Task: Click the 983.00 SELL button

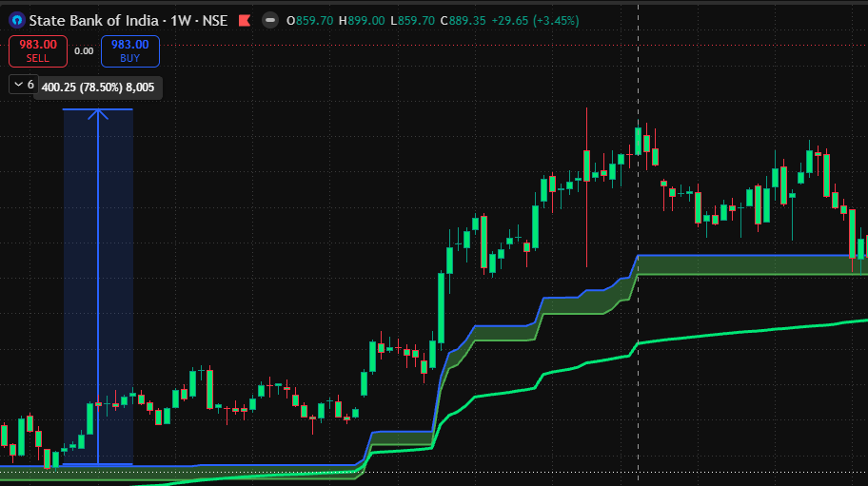Action: [38, 50]
